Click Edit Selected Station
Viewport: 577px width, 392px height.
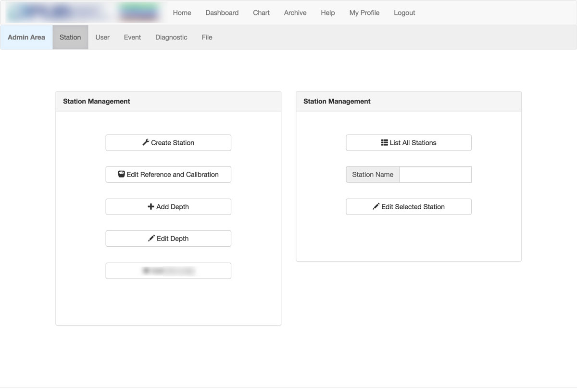tap(408, 206)
